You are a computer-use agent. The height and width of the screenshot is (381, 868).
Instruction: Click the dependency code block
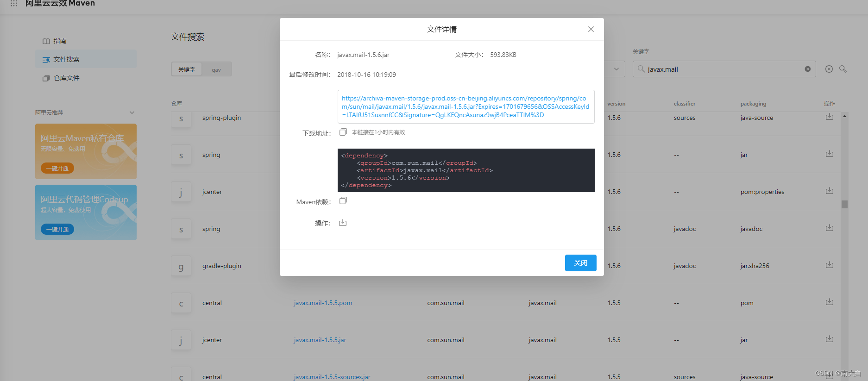tap(466, 170)
